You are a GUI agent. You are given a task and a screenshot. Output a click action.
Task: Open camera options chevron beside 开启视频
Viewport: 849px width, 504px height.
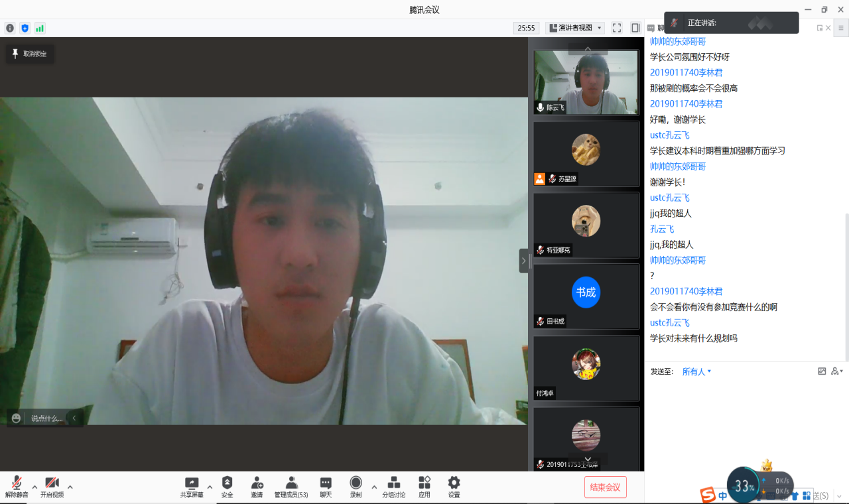[69, 487]
